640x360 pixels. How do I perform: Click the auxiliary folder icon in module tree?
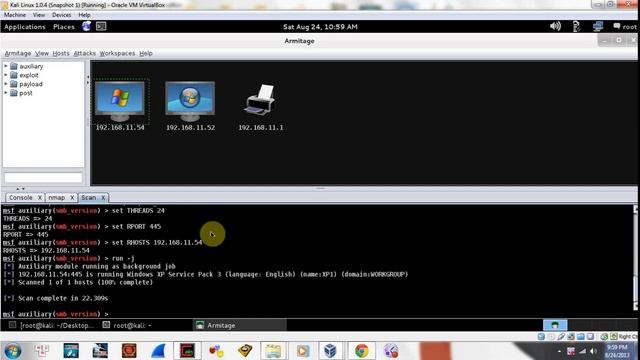coord(14,66)
